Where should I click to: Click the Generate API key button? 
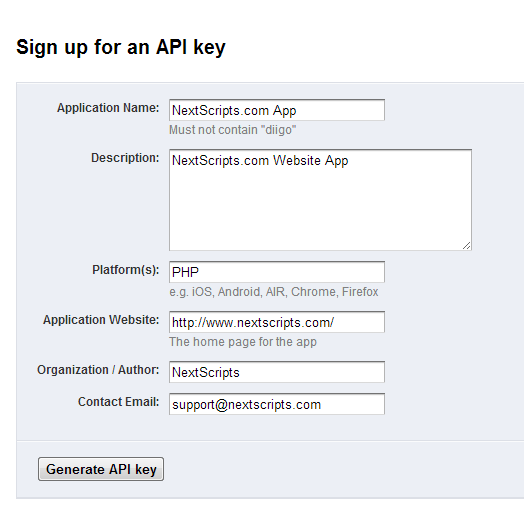101,469
